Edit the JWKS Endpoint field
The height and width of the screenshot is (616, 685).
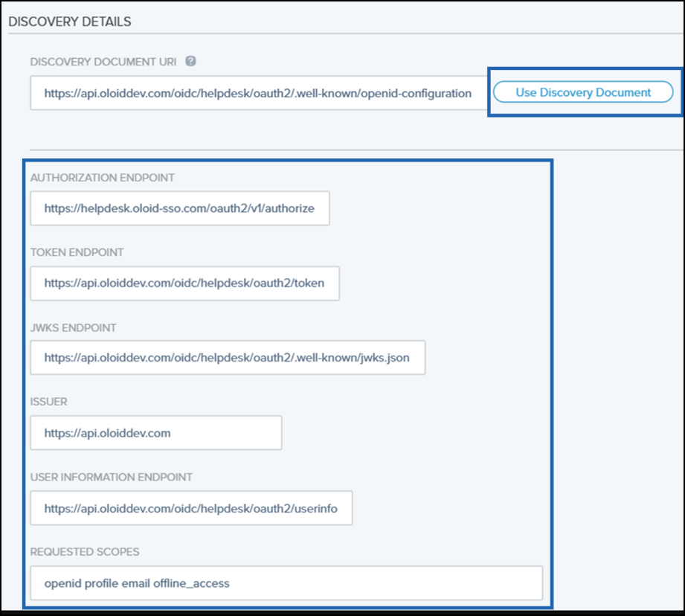point(228,358)
